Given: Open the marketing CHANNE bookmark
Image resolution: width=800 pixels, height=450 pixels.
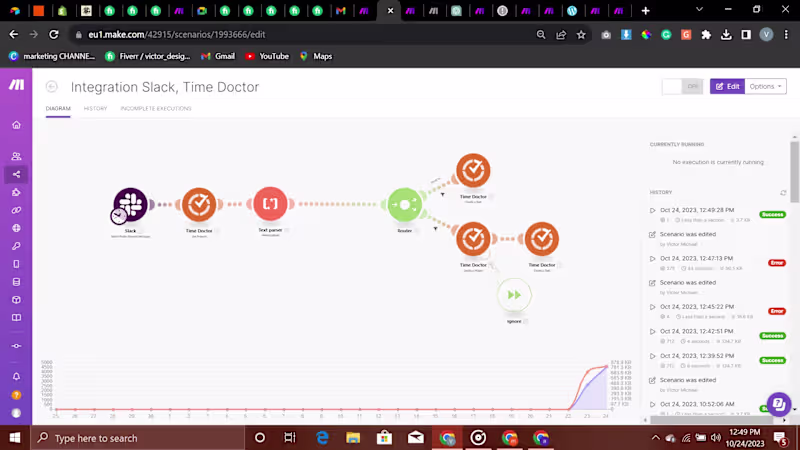Looking at the screenshot, I should click(x=52, y=56).
